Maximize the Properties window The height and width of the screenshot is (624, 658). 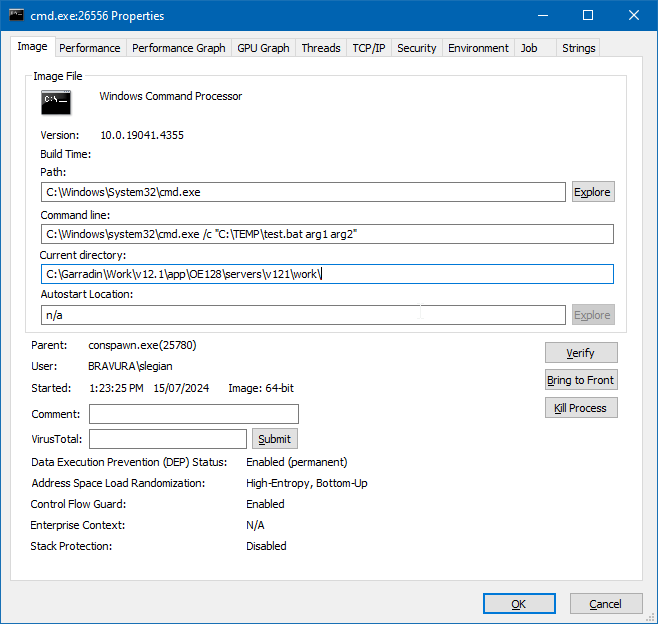click(588, 16)
